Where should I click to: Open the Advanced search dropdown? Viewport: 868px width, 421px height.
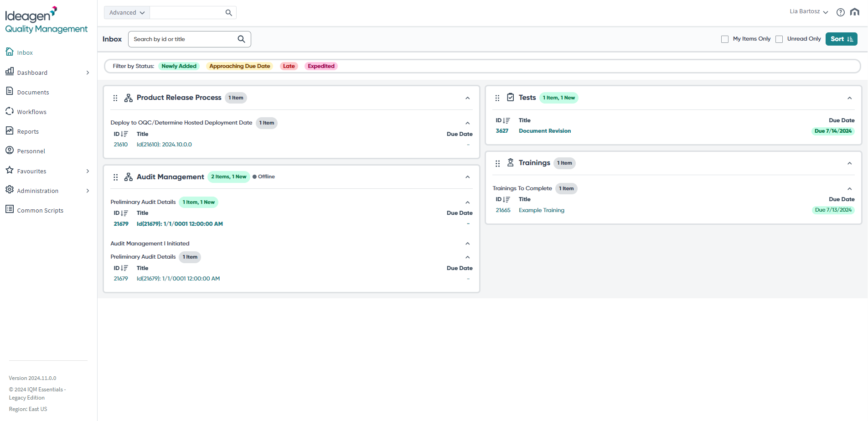coord(126,12)
